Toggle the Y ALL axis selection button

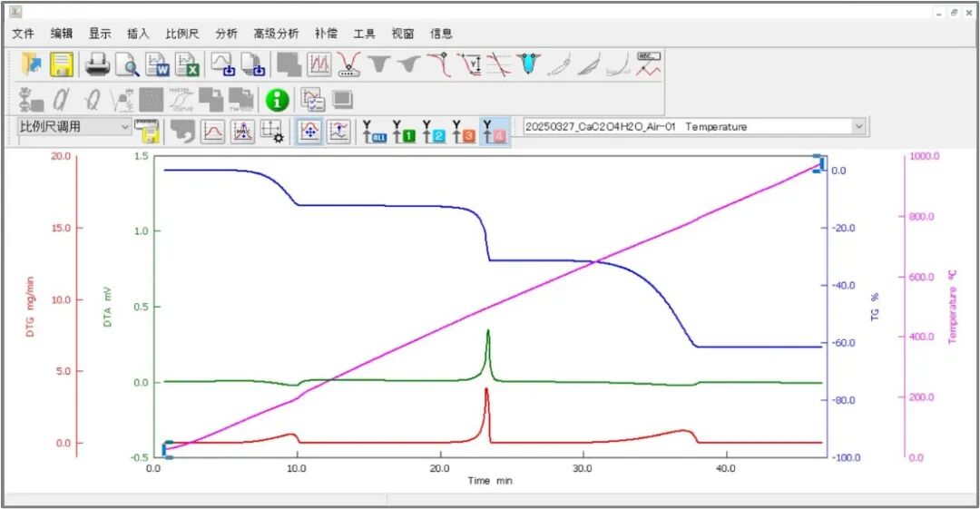[x=374, y=132]
